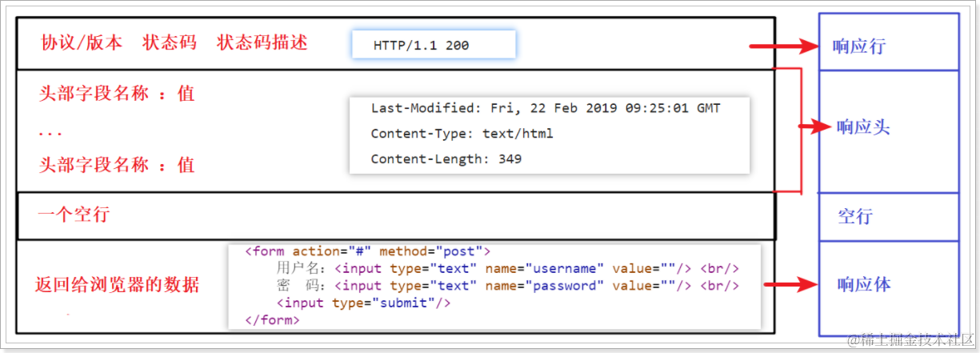Click the '状态码描述' label
980x353 pixels.
262,43
